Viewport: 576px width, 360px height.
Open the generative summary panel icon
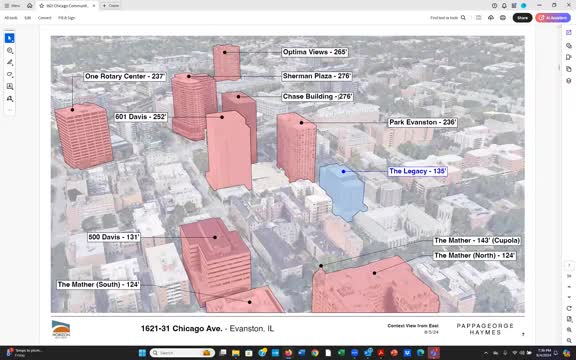(569, 33)
